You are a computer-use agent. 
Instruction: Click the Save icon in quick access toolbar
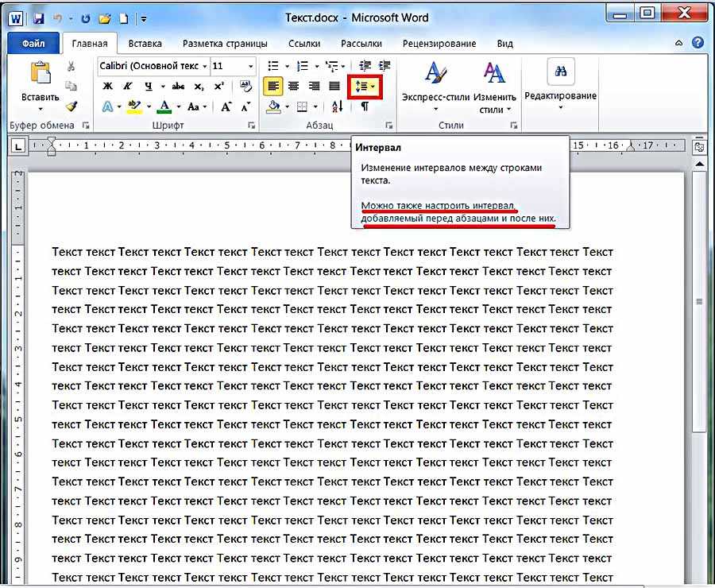[39, 17]
